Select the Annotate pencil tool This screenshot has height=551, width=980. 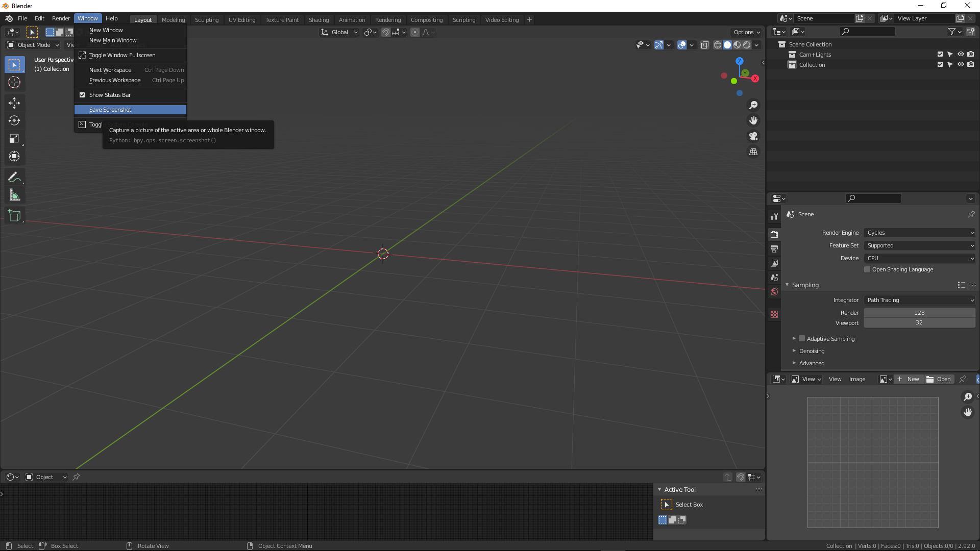coord(14,177)
